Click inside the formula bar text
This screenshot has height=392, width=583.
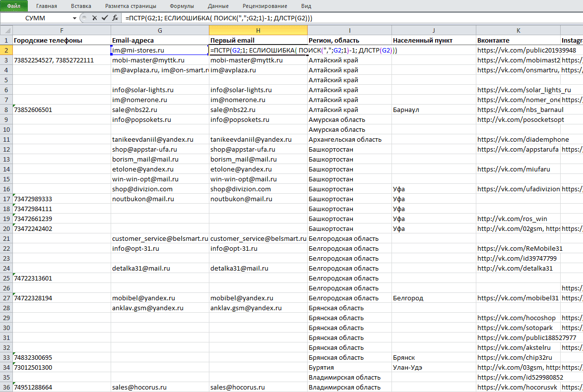coord(219,18)
